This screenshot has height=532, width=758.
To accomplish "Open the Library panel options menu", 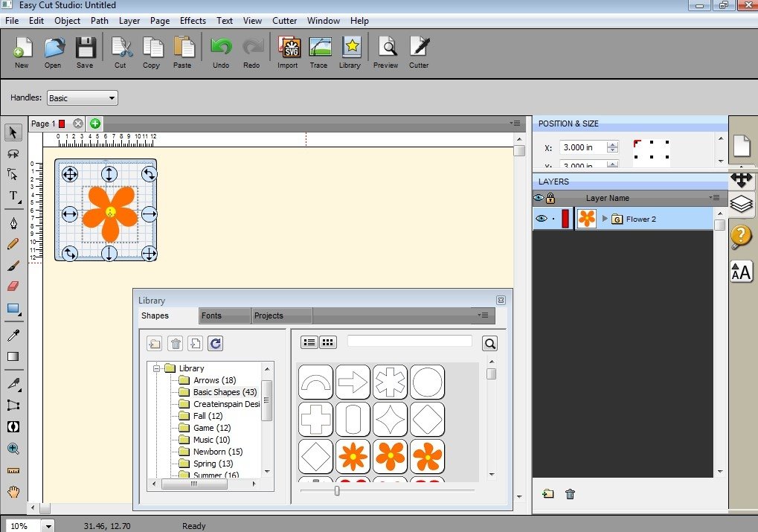I will point(483,315).
